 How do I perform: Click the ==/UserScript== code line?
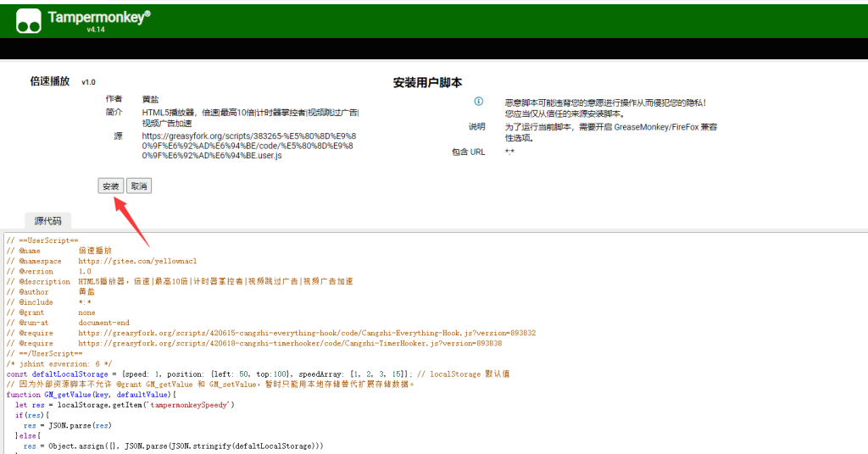(44, 353)
